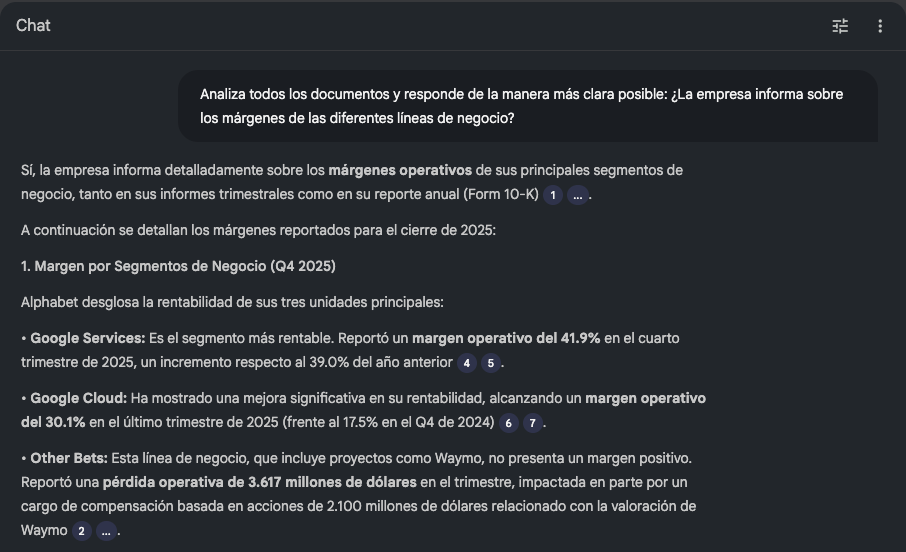Click citation chip number 2 after Waymo

tap(81, 531)
